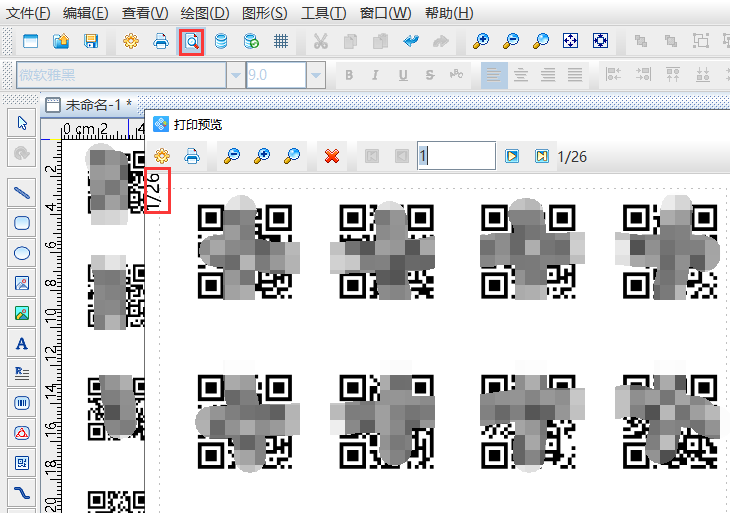Select the QR code drawing tool
Image resolution: width=730 pixels, height=513 pixels.
[x=22, y=463]
